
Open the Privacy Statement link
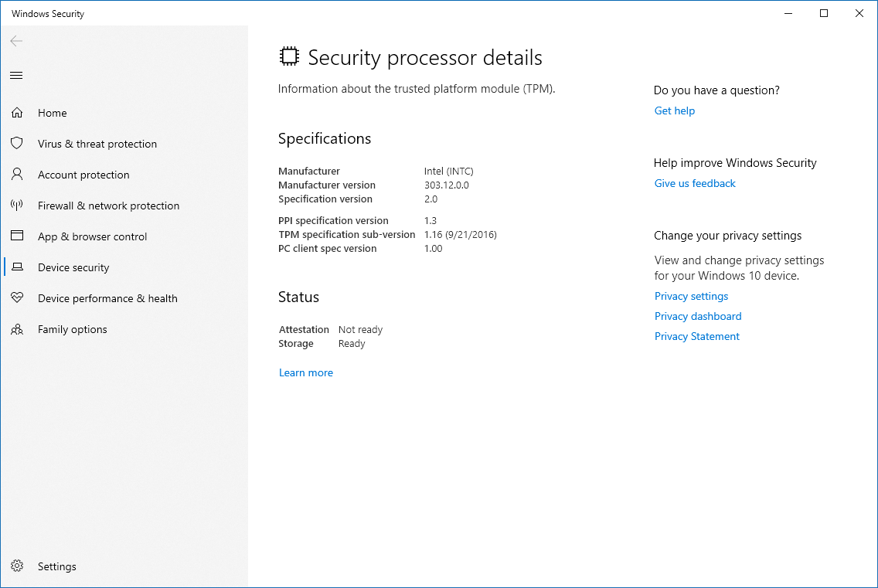(x=696, y=336)
